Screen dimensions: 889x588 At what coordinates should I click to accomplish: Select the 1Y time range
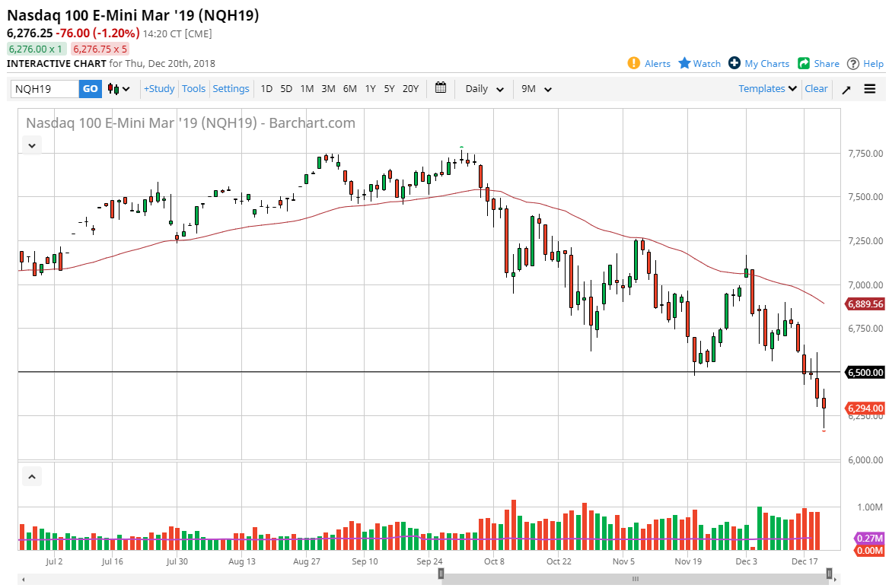pos(370,88)
